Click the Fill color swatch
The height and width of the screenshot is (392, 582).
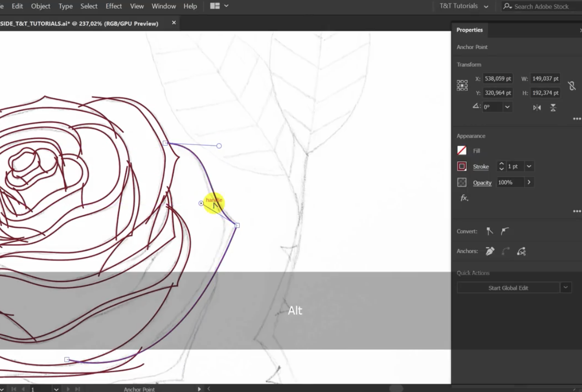pyautogui.click(x=462, y=151)
